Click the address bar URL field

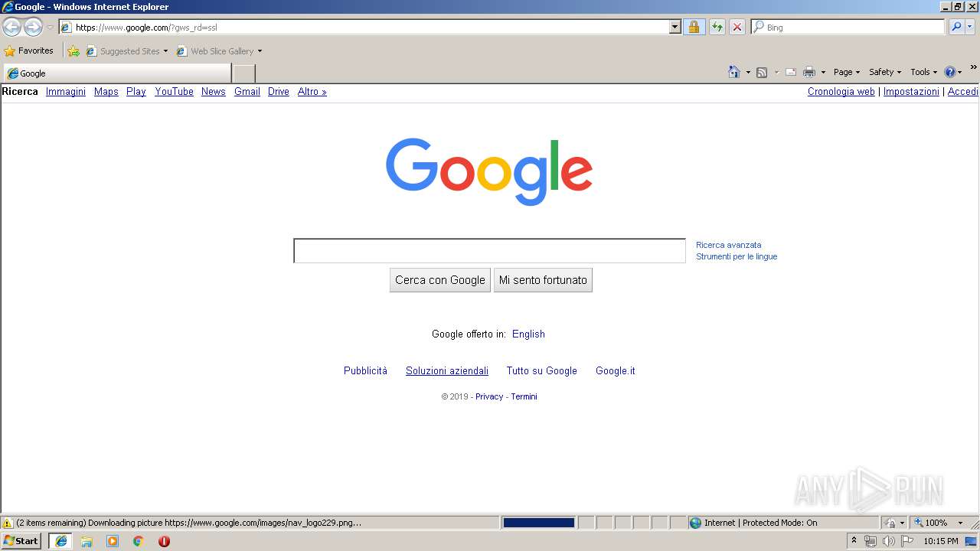click(371, 27)
